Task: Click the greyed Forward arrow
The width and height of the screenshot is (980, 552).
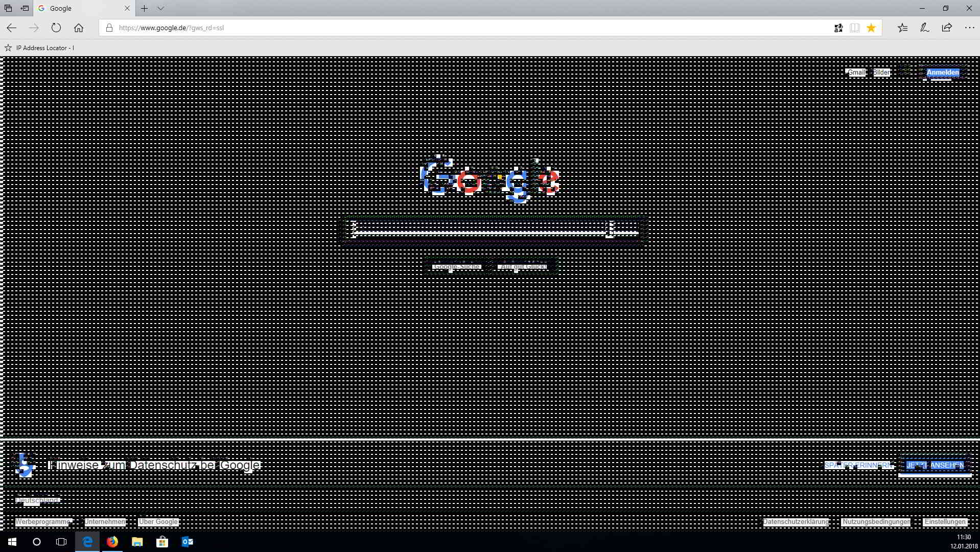Action: [34, 28]
